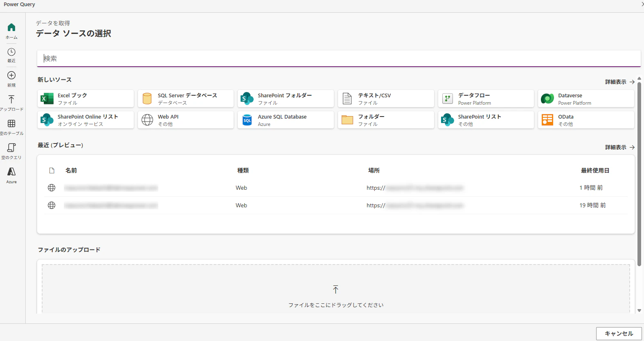Open アップロード from the sidebar
The height and width of the screenshot is (341, 644).
11,103
